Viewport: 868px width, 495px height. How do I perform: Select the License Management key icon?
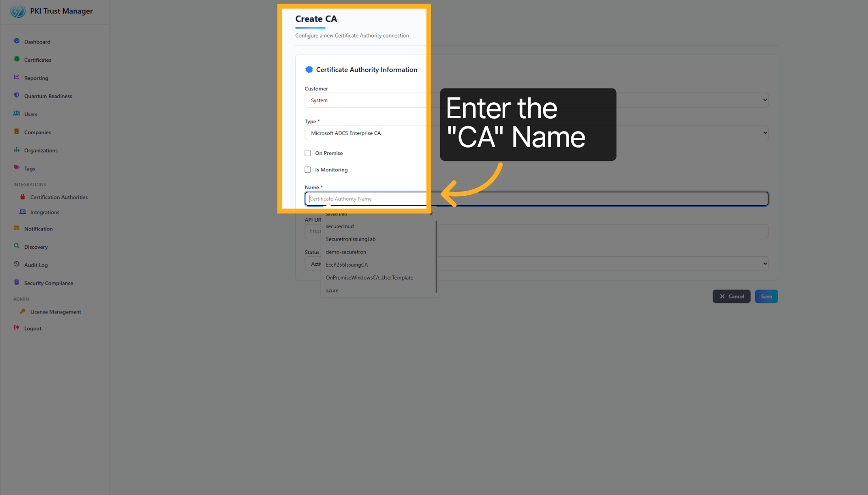[x=22, y=311]
